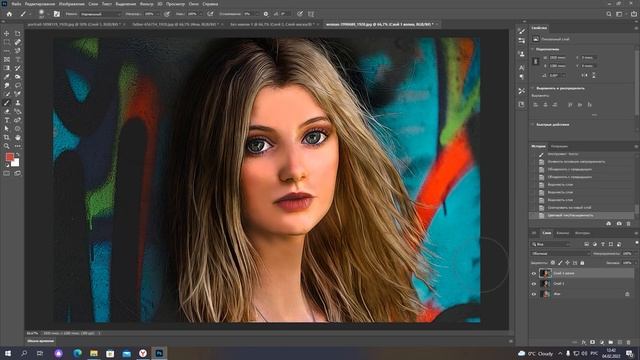Select the Frame tool
The width and height of the screenshot is (640, 360).
7,59
